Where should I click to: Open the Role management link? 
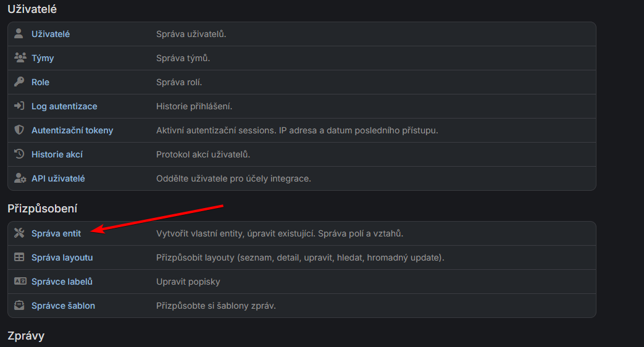[x=40, y=82]
